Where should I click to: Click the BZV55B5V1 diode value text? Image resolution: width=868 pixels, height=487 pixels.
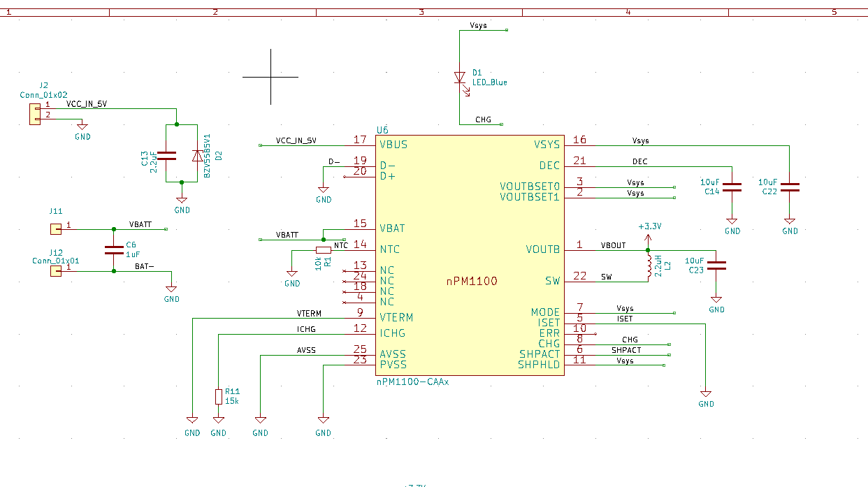point(207,156)
